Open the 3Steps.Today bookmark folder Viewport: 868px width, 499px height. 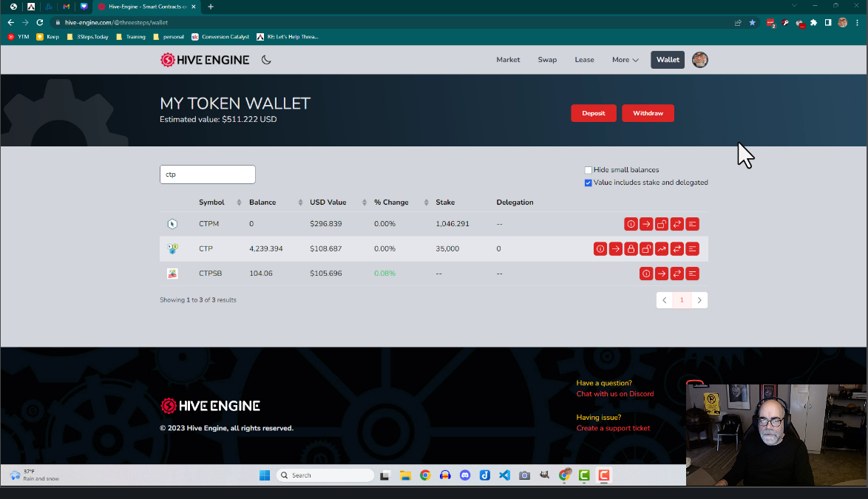click(87, 37)
